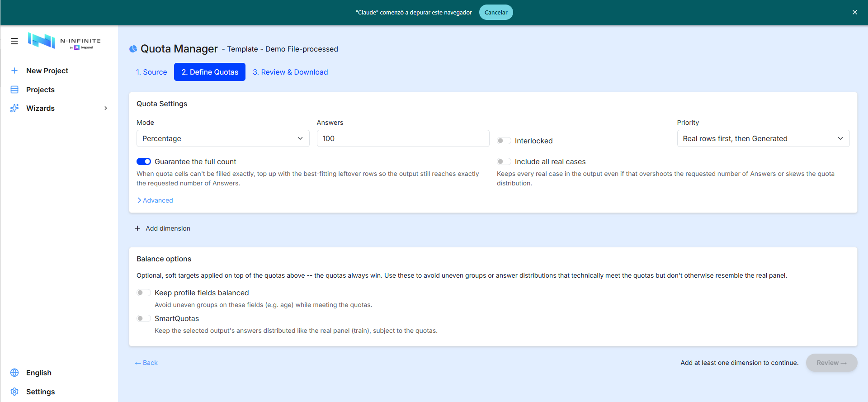
Task: Turn on Keep profile fields balanced
Action: tap(144, 293)
